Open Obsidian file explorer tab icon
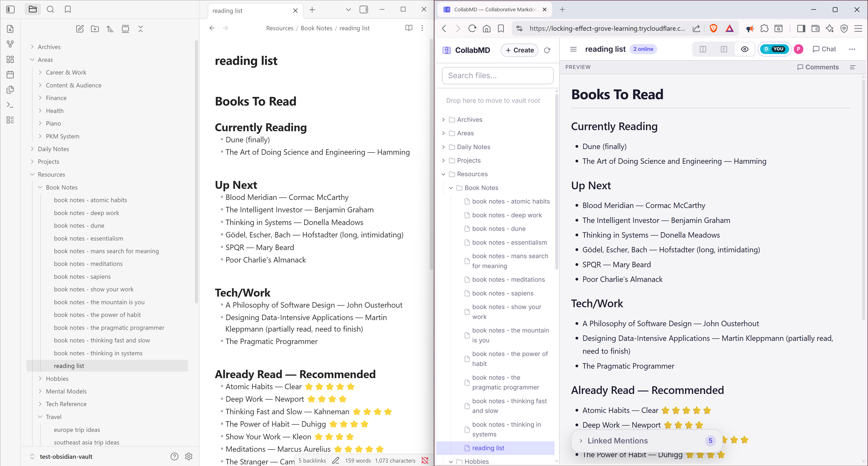This screenshot has width=868, height=466. pos(33,9)
